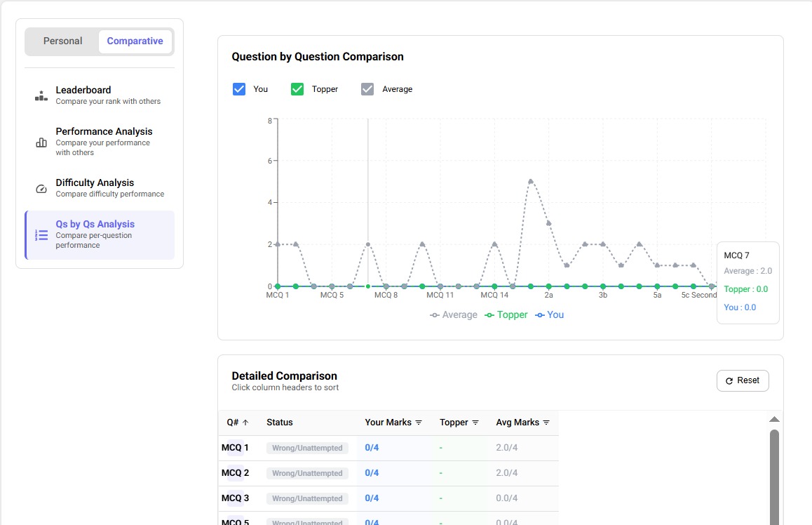Click MCQ 14 x-axis label
Viewport: 812px width, 525px height.
click(x=494, y=295)
